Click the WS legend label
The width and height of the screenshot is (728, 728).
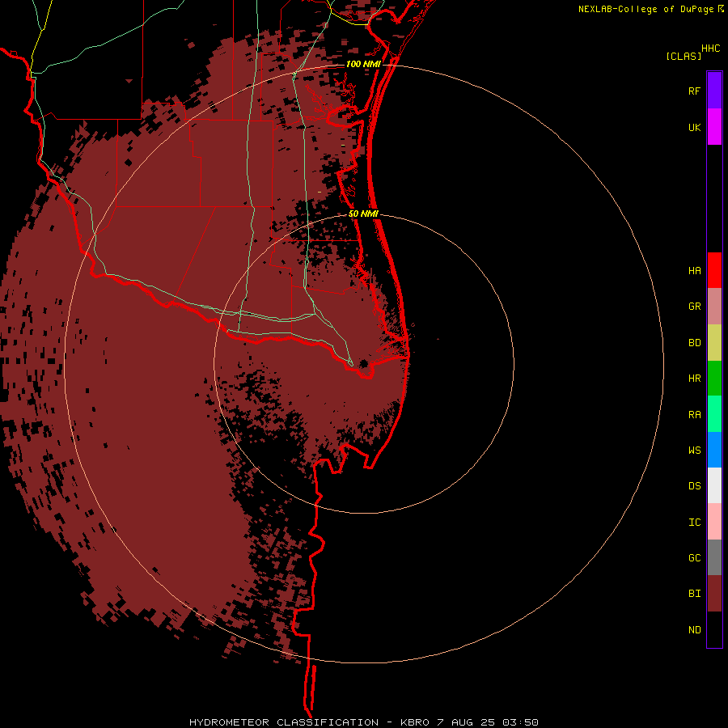tap(694, 451)
